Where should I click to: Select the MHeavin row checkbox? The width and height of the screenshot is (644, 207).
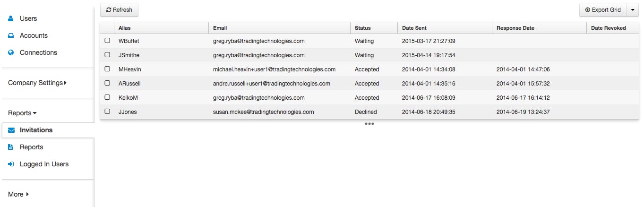pyautogui.click(x=107, y=69)
